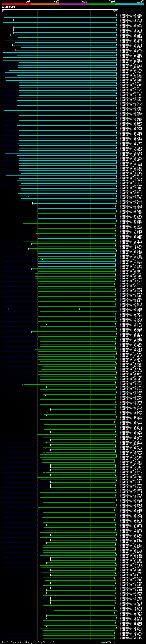Click the UniRef100_A9NMY6 label

(131, 20)
